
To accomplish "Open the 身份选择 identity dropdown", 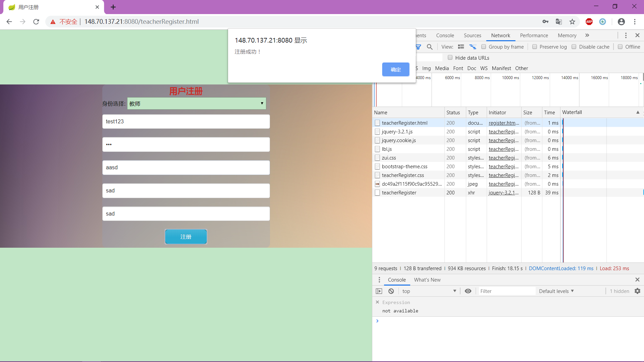I will (197, 104).
